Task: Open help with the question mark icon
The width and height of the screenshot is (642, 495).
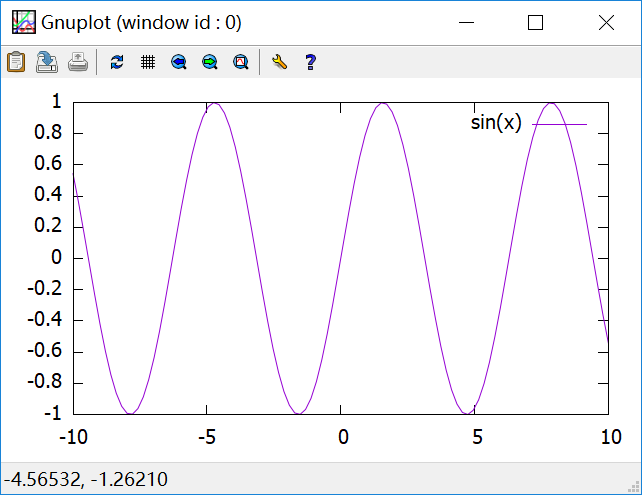Action: pyautogui.click(x=311, y=62)
